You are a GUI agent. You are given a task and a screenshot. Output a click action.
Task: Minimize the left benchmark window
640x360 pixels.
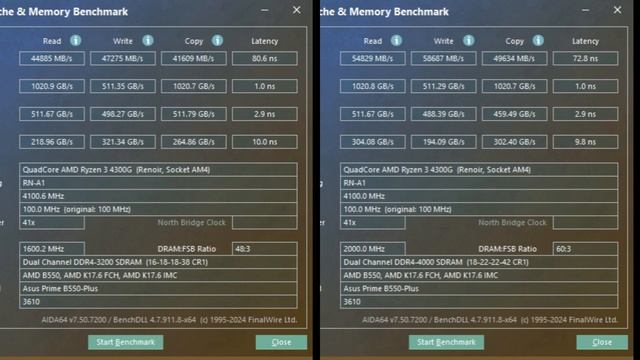click(264, 11)
